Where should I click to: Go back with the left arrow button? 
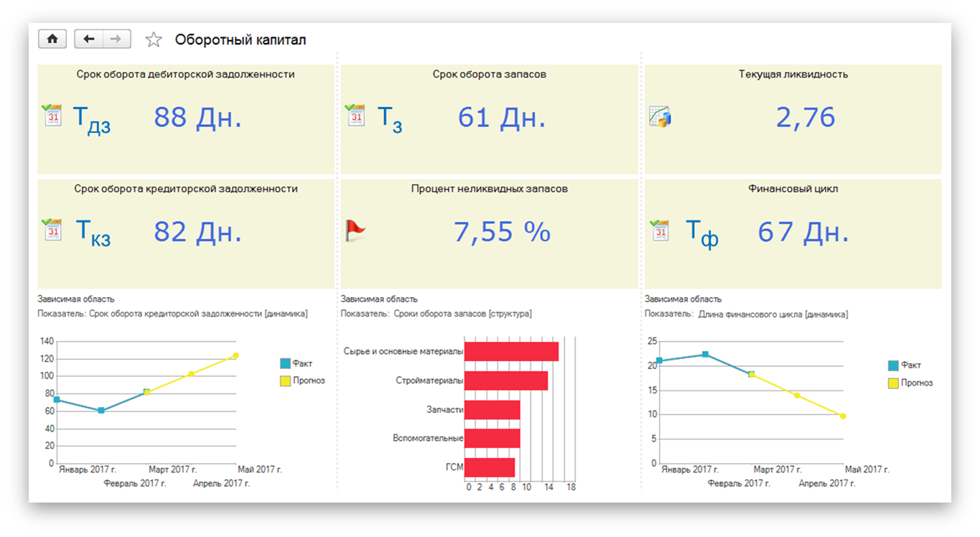(x=89, y=39)
